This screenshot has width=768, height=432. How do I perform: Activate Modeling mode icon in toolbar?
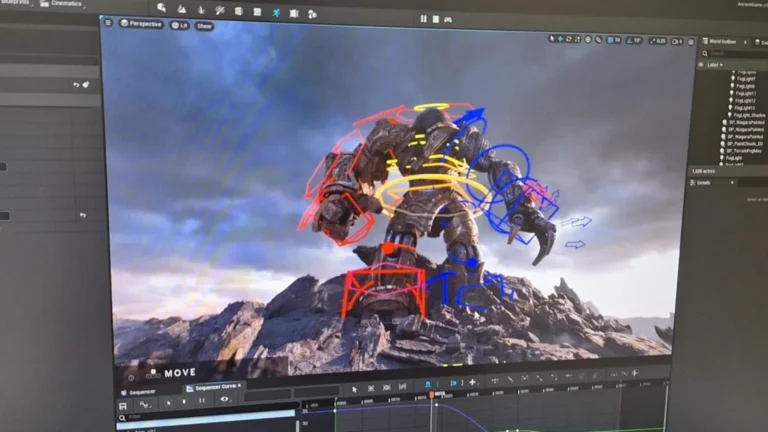239,11
